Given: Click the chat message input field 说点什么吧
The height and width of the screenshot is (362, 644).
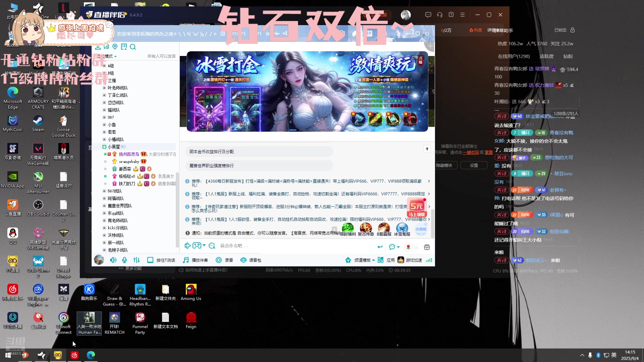Looking at the screenshot, I should pyautogui.click(x=295, y=246).
